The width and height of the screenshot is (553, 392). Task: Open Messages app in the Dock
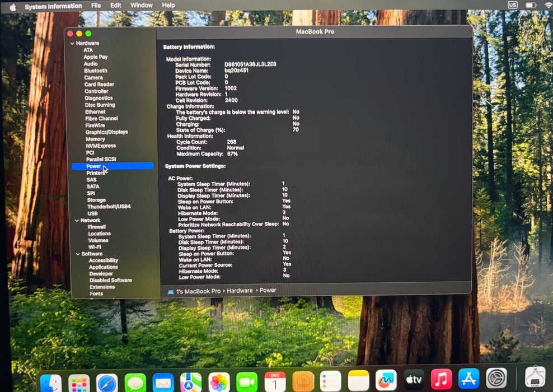pyautogui.click(x=135, y=383)
